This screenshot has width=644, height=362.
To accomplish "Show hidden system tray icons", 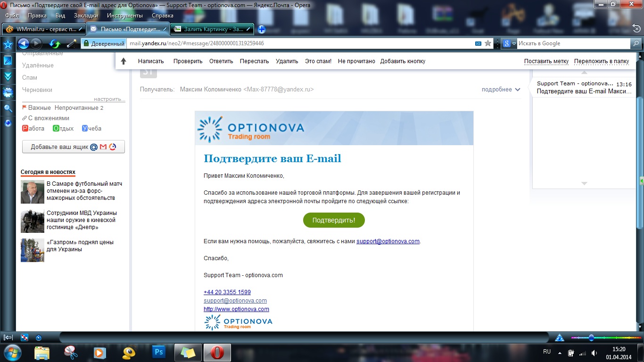I will tap(560, 353).
